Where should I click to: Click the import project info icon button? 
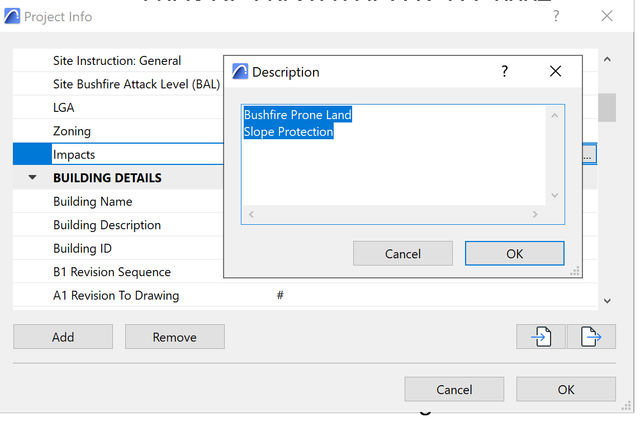click(x=541, y=337)
